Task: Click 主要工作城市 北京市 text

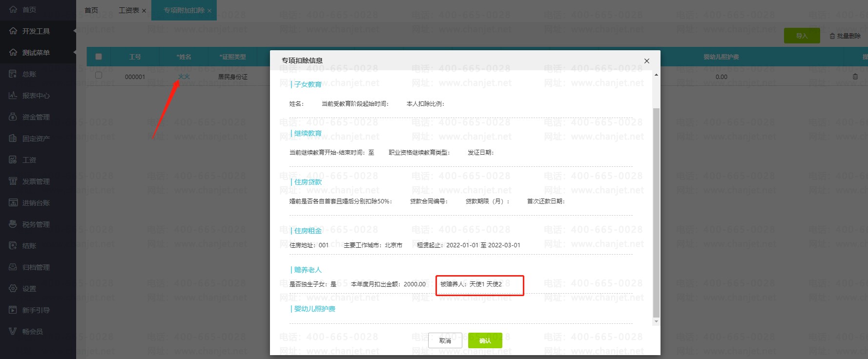Action: 373,245
